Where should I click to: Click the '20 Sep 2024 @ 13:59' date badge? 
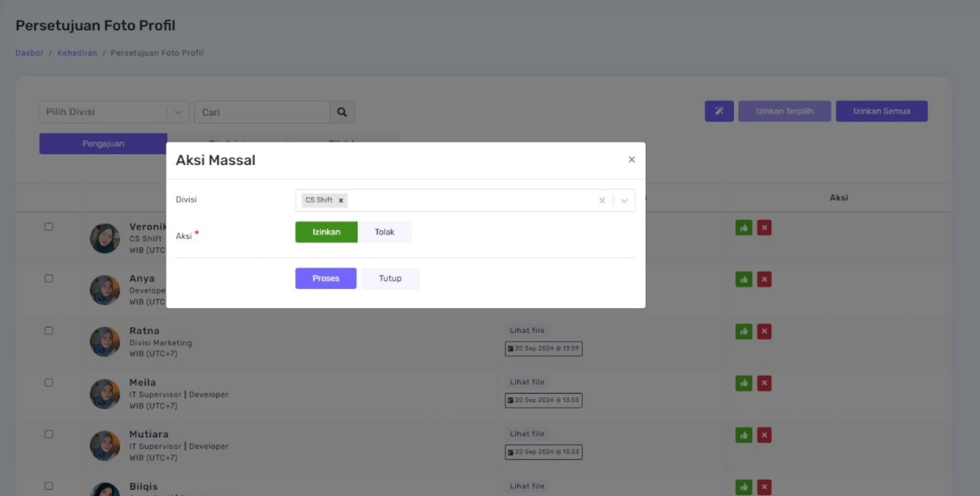[x=544, y=348]
